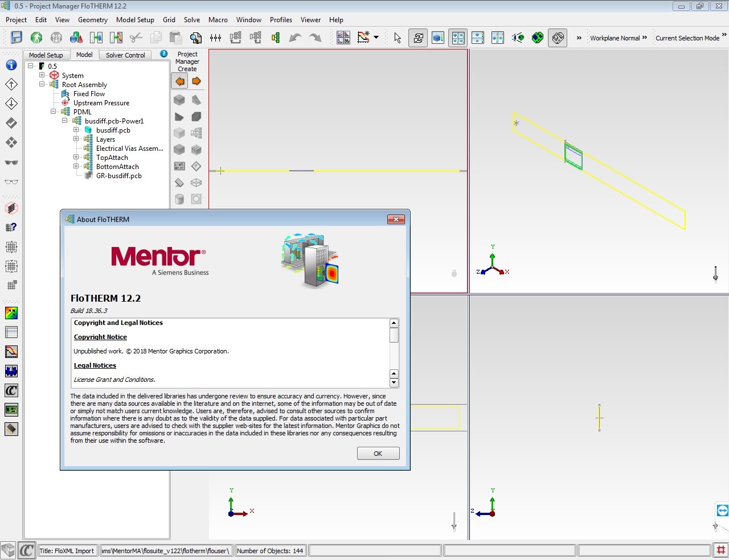Image resolution: width=729 pixels, height=560 pixels.
Task: Open the Geometry menu
Action: pos(93,19)
